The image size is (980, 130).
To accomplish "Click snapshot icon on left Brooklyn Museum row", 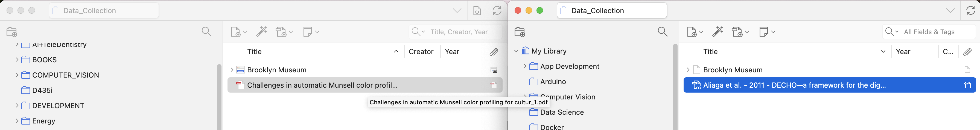I will [x=494, y=70].
